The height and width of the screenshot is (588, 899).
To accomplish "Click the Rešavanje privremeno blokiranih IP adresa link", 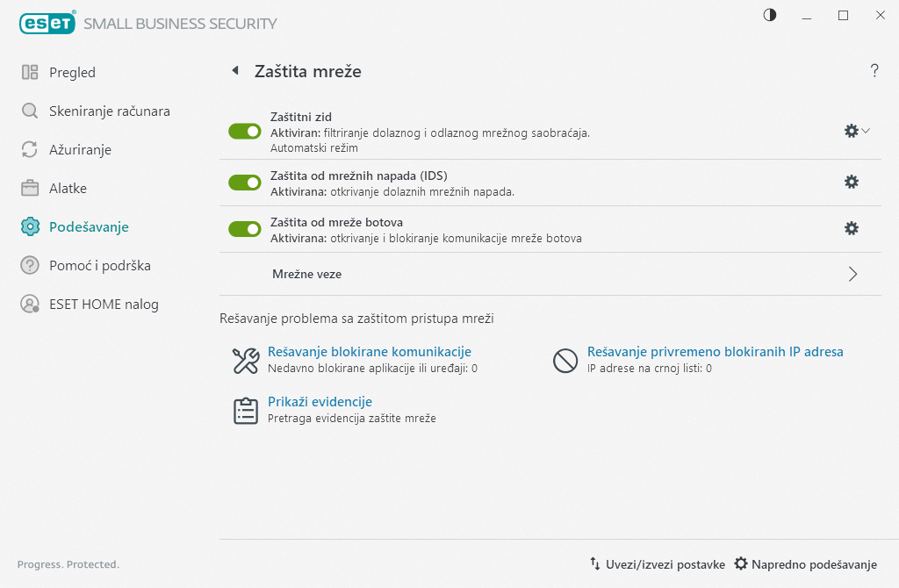I will coord(715,352).
